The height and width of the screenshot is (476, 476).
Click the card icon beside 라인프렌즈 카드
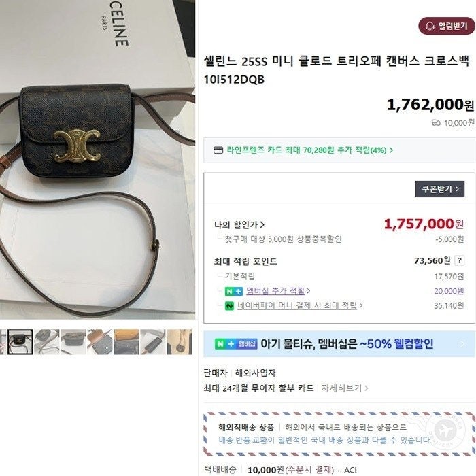(218, 150)
